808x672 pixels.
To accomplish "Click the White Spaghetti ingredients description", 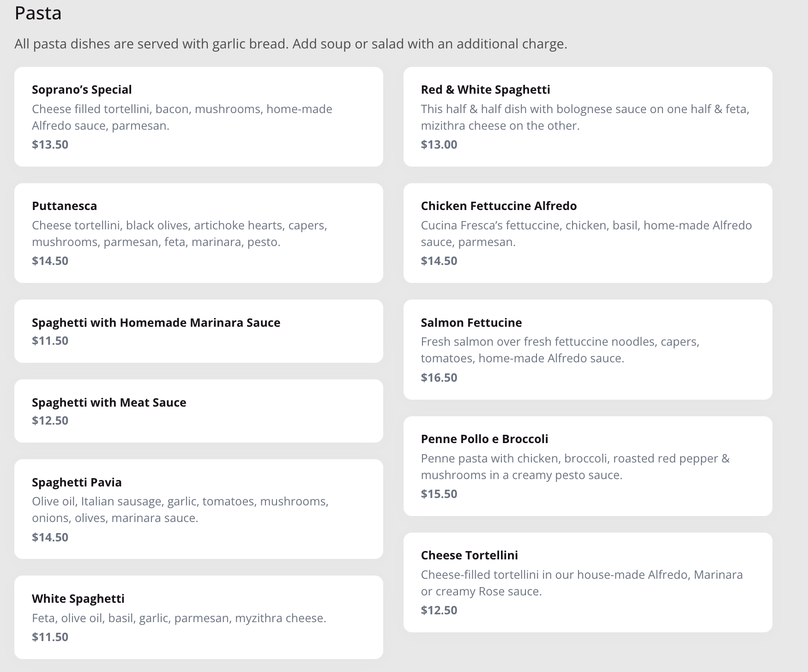I will pyautogui.click(x=179, y=618).
